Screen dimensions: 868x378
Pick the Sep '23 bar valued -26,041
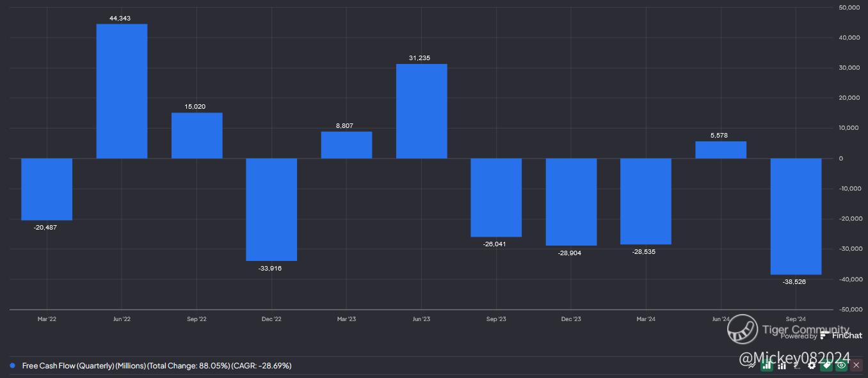496,198
